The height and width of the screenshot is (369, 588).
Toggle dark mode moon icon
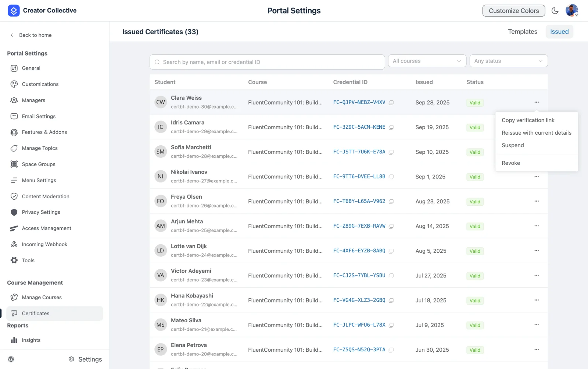tap(555, 11)
